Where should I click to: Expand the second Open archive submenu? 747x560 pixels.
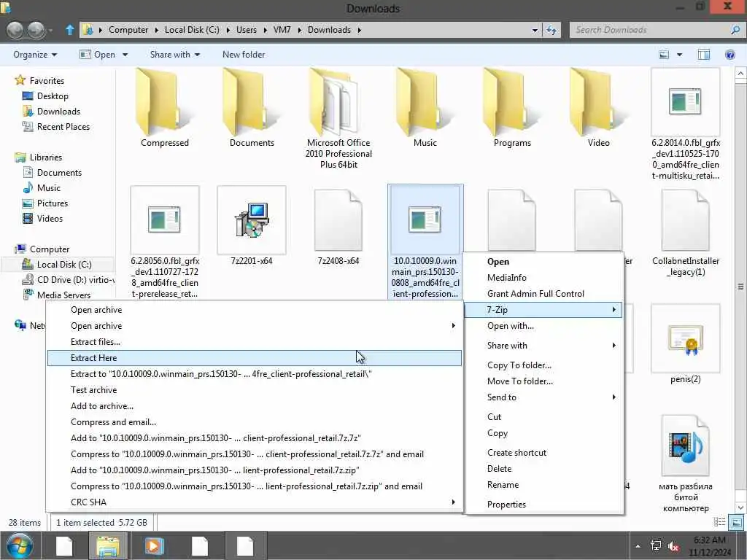255,326
